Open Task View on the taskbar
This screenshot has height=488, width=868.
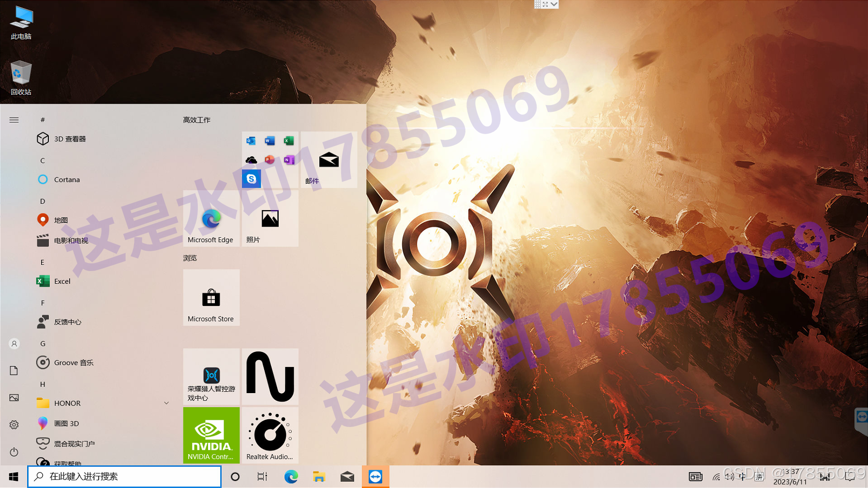[262, 477]
